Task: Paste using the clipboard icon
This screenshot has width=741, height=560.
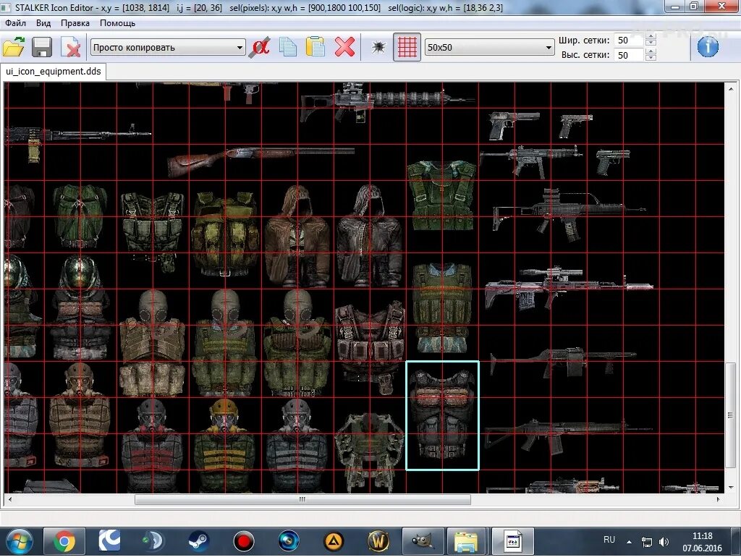Action: pos(316,47)
